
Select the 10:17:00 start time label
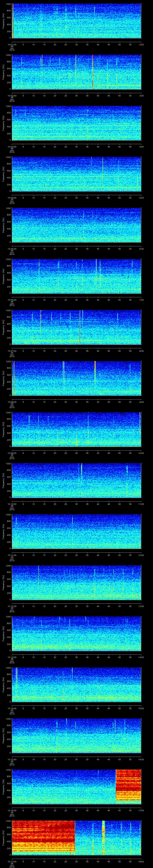click(x=12, y=861)
